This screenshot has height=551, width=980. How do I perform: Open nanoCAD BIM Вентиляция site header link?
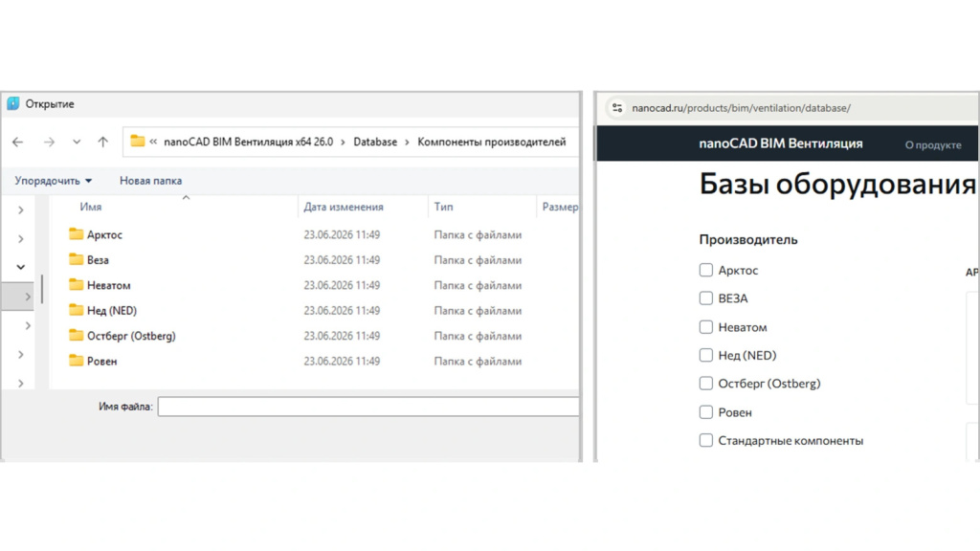click(781, 143)
